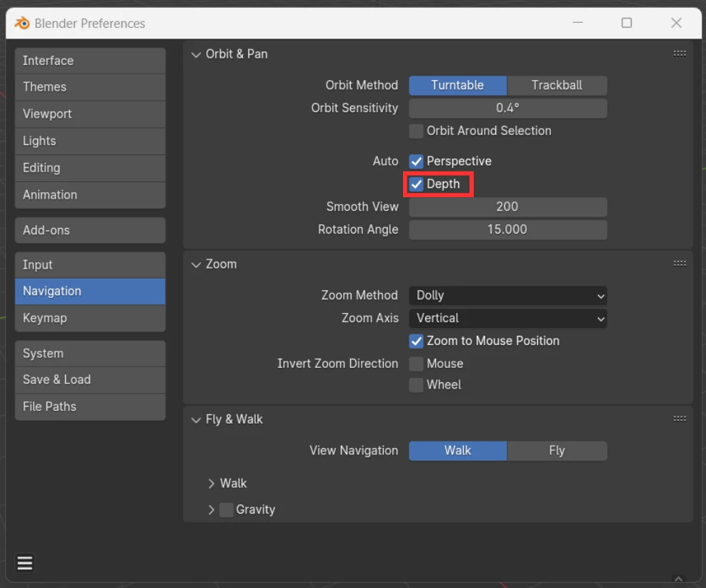The height and width of the screenshot is (588, 706).
Task: Click the small up-arrow at bottom right
Action: coord(679,579)
